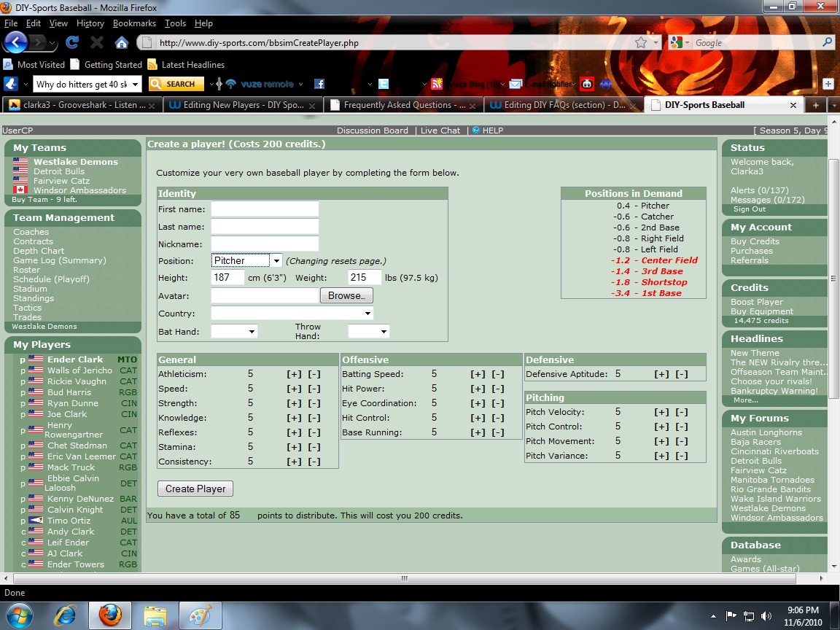
Task: Open the Bookmarks menu
Action: pyautogui.click(x=134, y=23)
